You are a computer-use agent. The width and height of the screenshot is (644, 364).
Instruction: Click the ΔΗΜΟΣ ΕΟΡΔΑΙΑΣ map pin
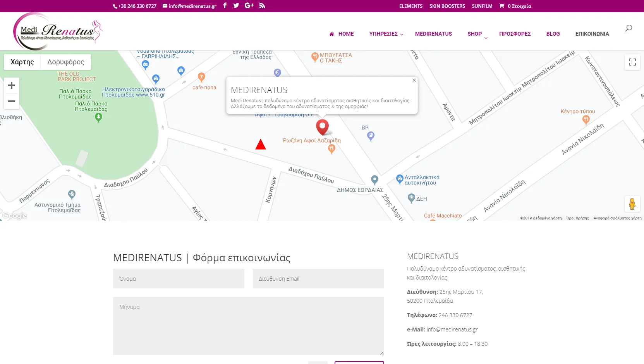click(374, 180)
